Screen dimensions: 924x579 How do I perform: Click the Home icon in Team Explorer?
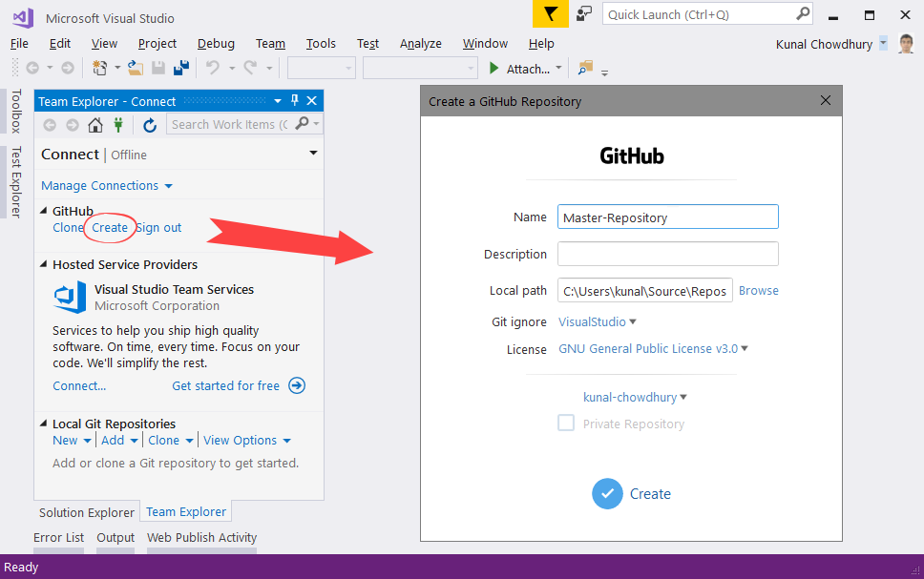(x=94, y=125)
